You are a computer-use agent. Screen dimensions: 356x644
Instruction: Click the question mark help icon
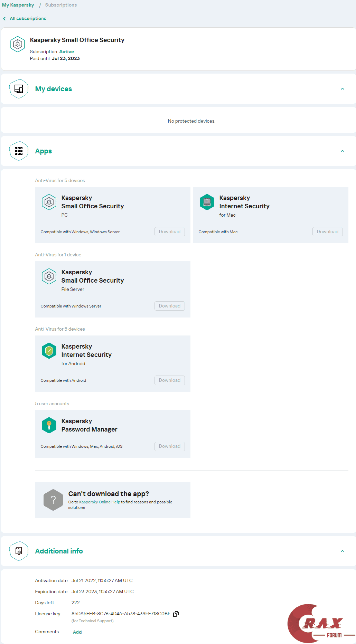coord(53,500)
